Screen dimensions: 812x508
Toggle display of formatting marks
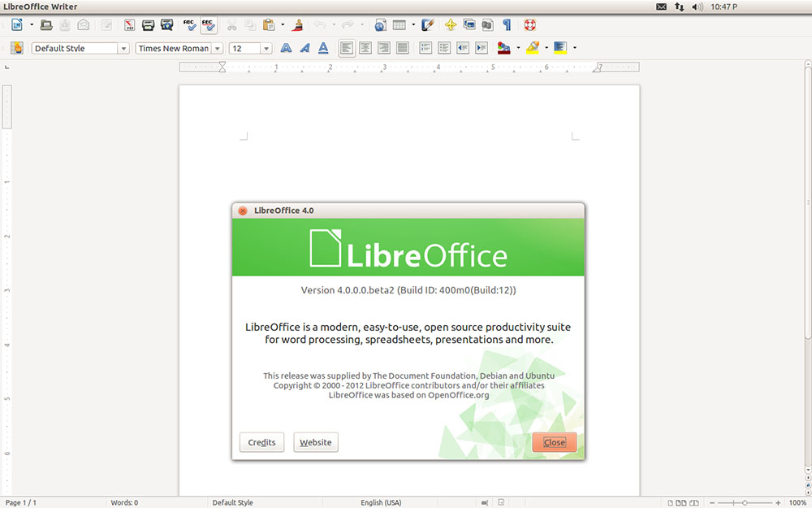506,25
